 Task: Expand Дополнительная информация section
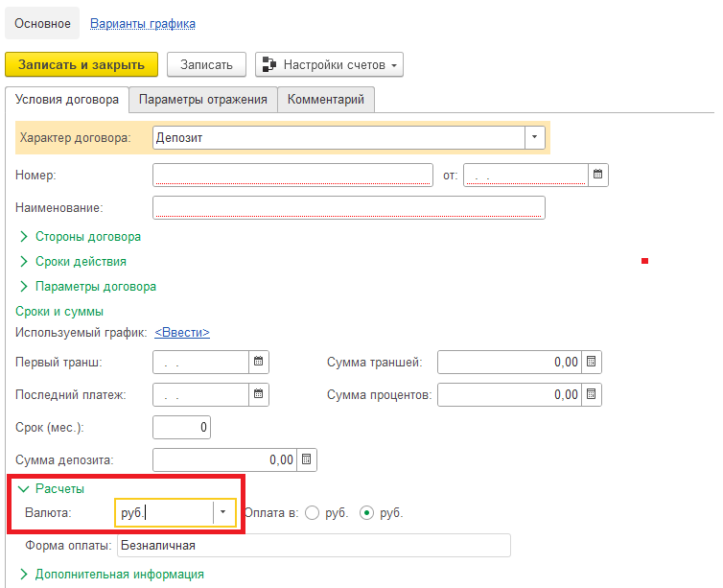point(111,575)
